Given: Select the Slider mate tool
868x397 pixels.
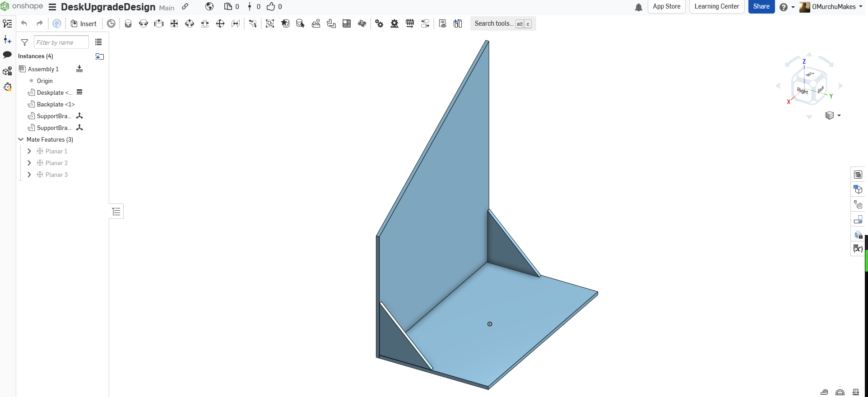Looking at the screenshot, I should [159, 23].
